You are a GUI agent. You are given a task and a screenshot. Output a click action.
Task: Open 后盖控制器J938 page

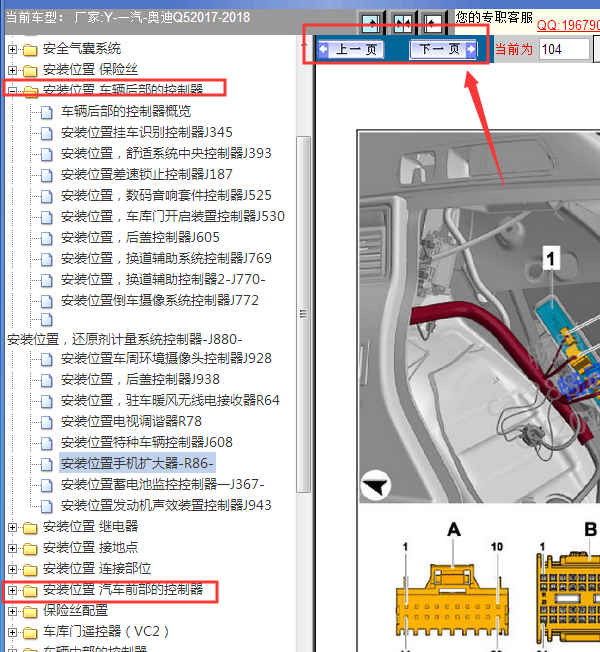[140, 379]
